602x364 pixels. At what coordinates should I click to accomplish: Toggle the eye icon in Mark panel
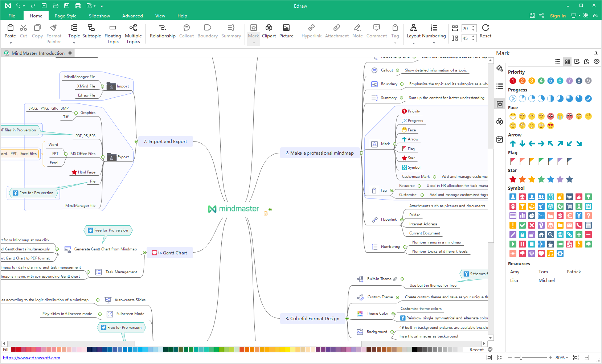pos(596,62)
